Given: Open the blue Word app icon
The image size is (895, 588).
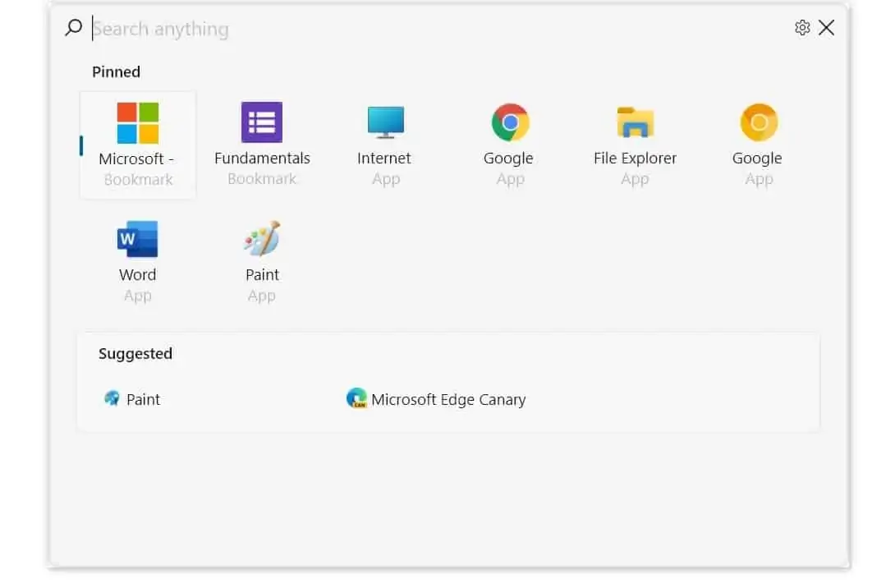Looking at the screenshot, I should click(x=137, y=240).
